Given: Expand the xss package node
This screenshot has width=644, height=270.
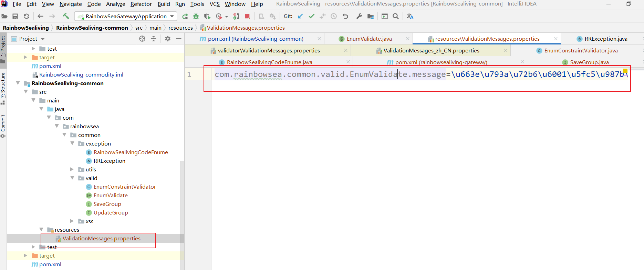Looking at the screenshot, I should click(x=72, y=221).
